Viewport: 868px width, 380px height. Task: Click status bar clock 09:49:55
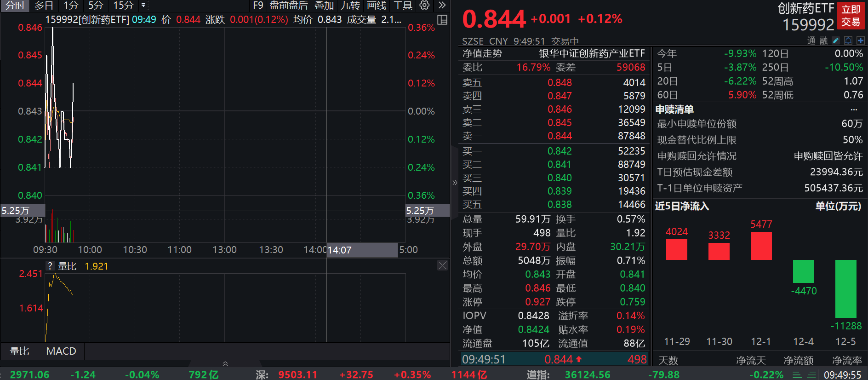pyautogui.click(x=842, y=375)
